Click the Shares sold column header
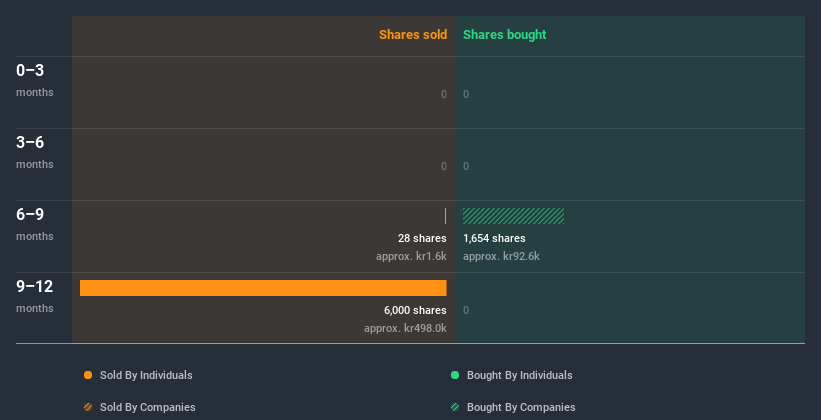Viewport: 821px width, 420px height. [x=413, y=35]
